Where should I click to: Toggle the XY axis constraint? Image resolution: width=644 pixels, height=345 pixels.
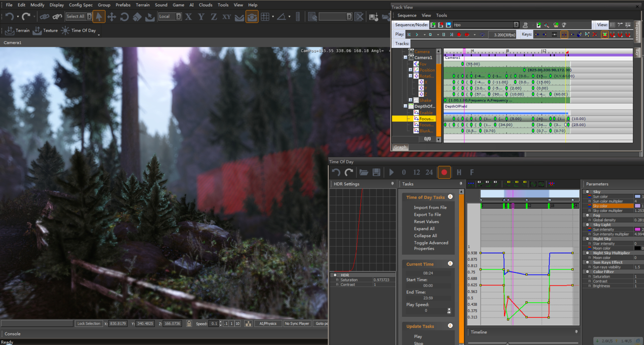(226, 17)
